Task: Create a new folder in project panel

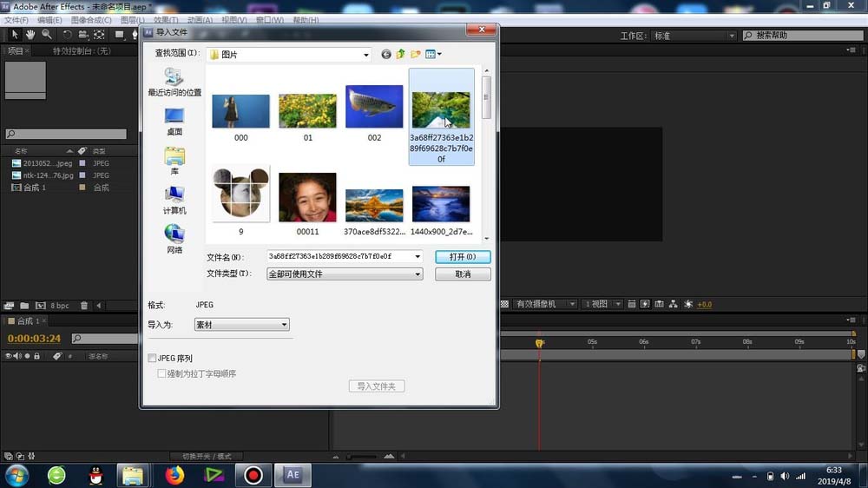Action: pos(24,305)
